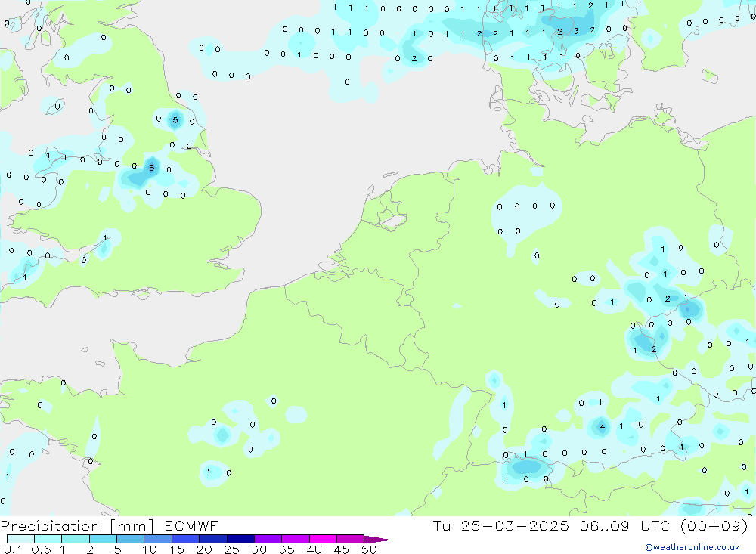Screen dimensions: 756x554
Task: Open the weatheronline.co.uk copyright link
Action: (x=692, y=547)
